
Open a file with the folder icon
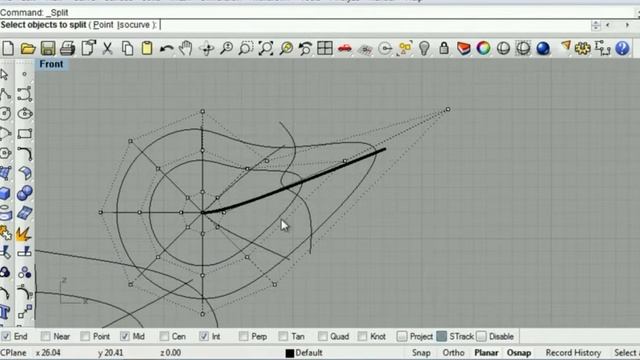pyautogui.click(x=28, y=49)
